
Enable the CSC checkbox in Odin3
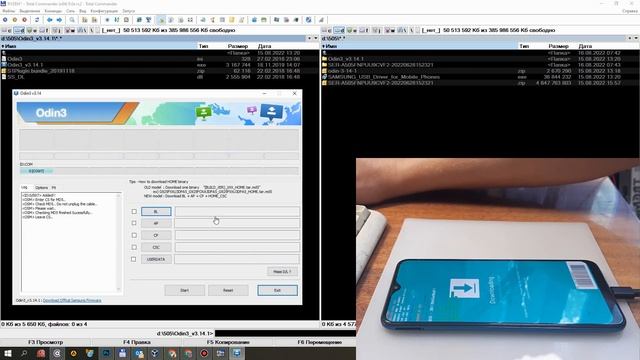click(x=134, y=247)
